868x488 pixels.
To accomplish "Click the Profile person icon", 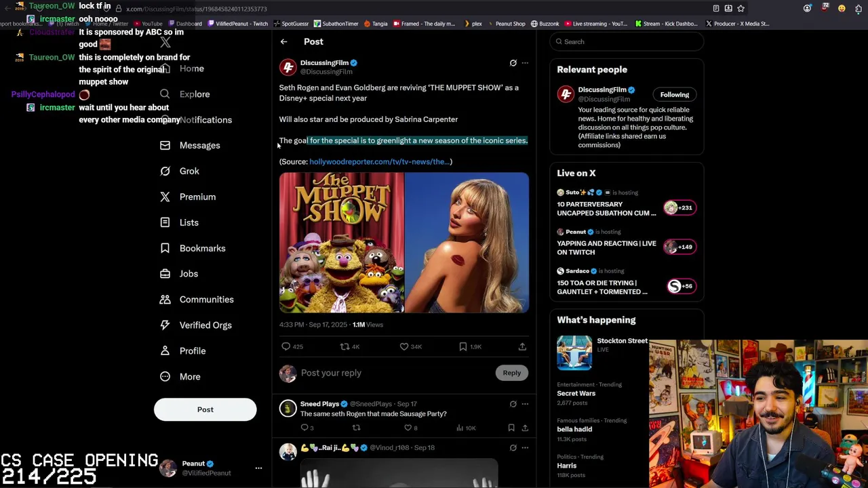I will click(x=165, y=351).
